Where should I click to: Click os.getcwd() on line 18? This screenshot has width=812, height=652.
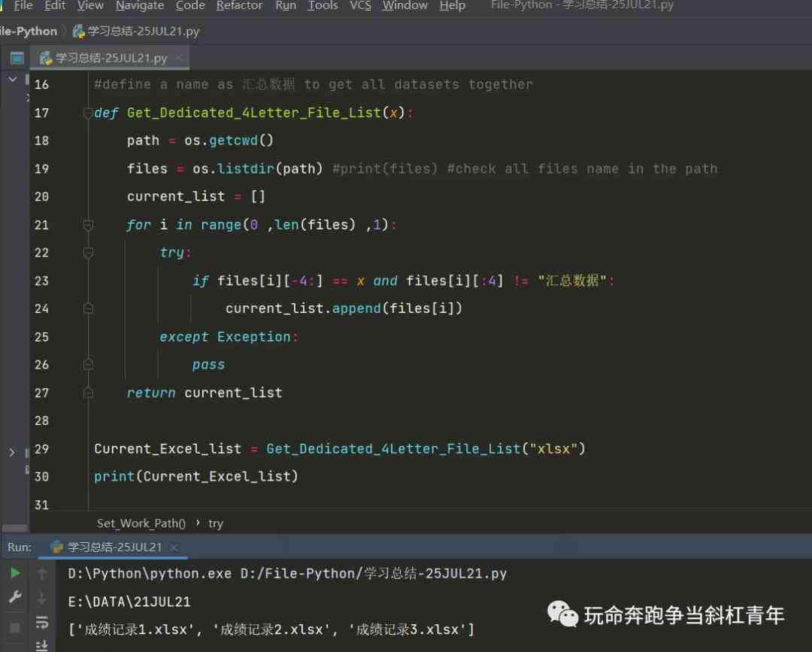pos(229,141)
